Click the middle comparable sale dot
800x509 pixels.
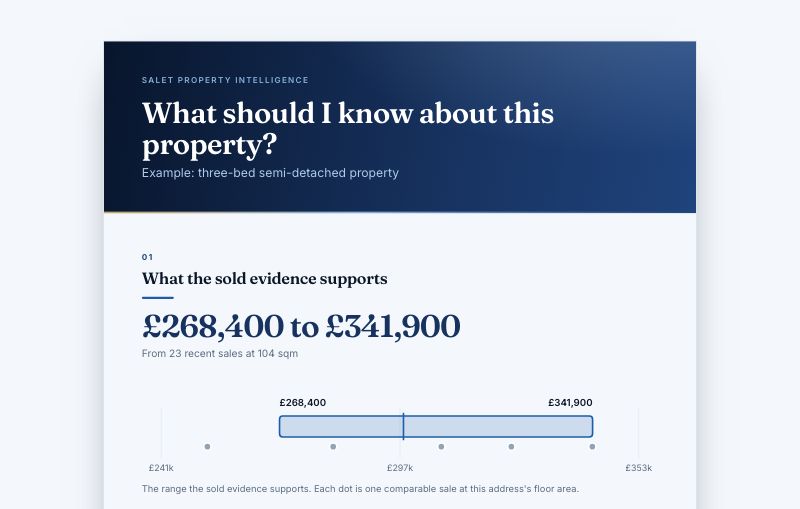click(441, 446)
